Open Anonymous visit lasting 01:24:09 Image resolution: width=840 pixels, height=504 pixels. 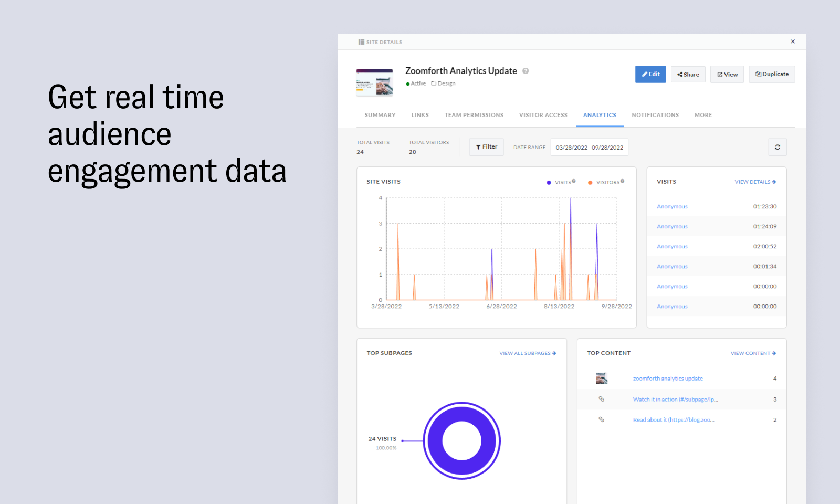tap(672, 227)
